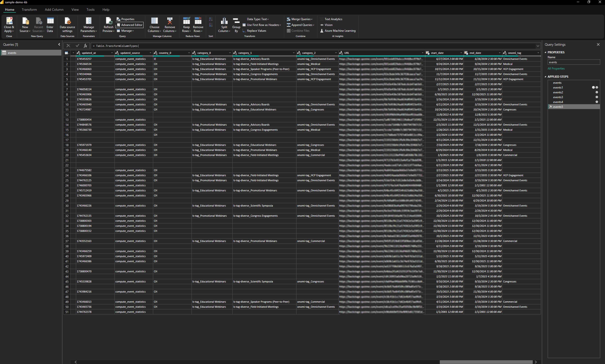Open Data source settings
605x364 pixels.
(x=68, y=25)
